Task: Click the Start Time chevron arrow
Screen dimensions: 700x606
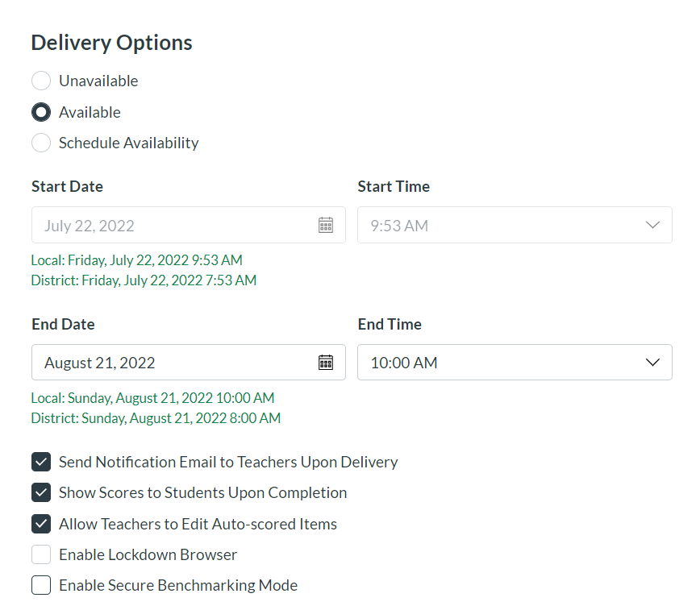Action: coord(652,226)
